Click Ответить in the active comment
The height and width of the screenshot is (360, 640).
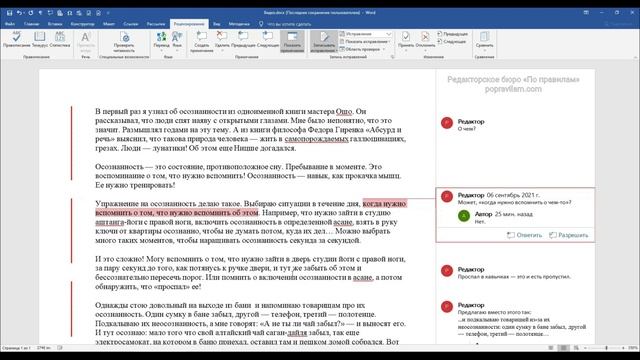tap(525, 235)
